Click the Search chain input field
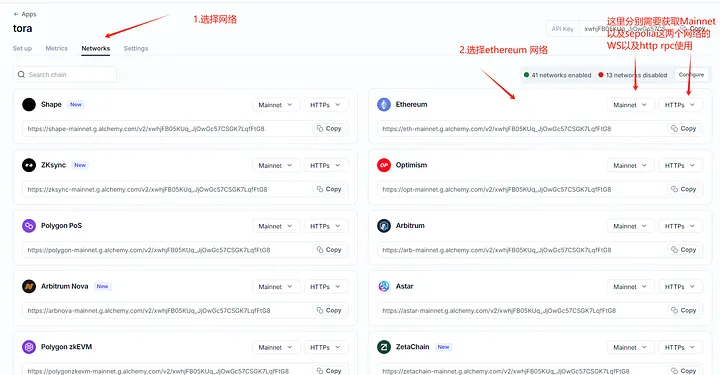 tap(65, 74)
